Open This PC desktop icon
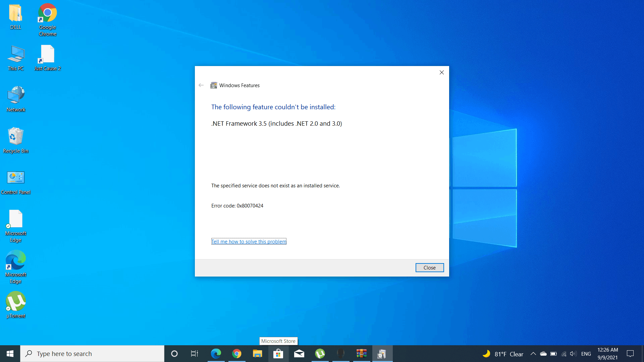Image resolution: width=644 pixels, height=362 pixels. (15, 58)
